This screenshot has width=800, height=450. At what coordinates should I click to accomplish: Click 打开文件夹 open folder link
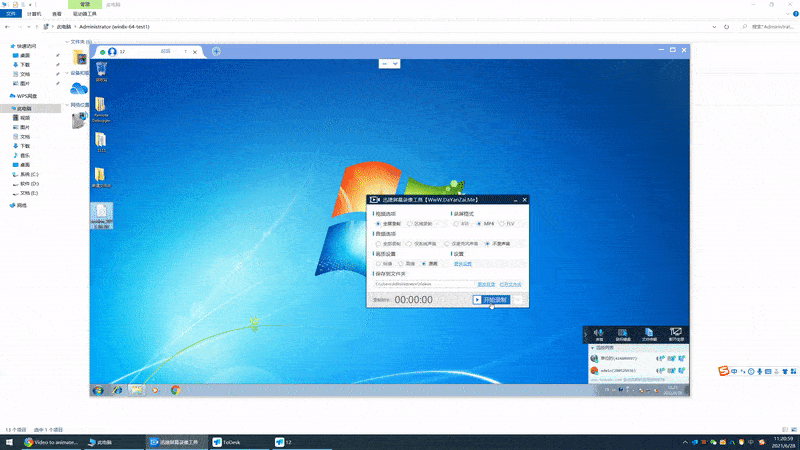[510, 284]
